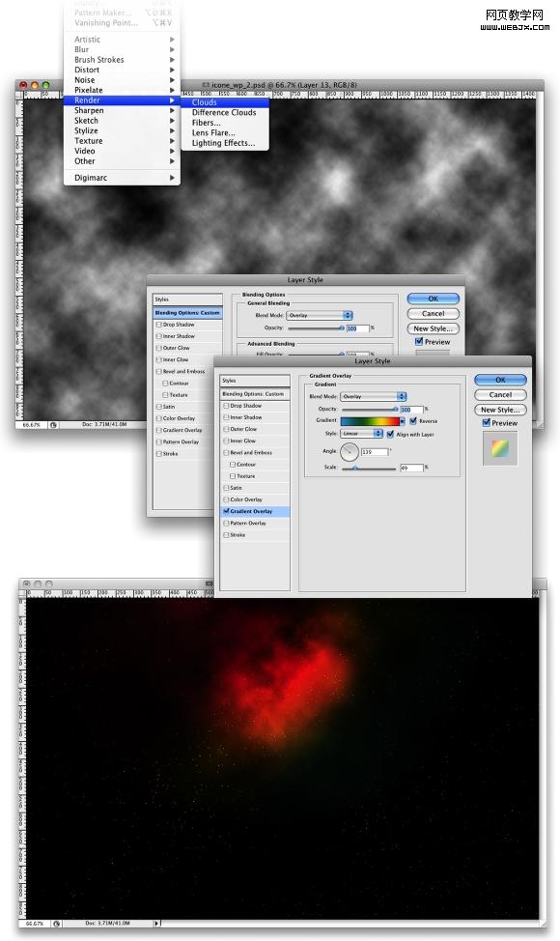Open the Noise filter submenu
The image size is (560, 941).
pyautogui.click(x=122, y=80)
